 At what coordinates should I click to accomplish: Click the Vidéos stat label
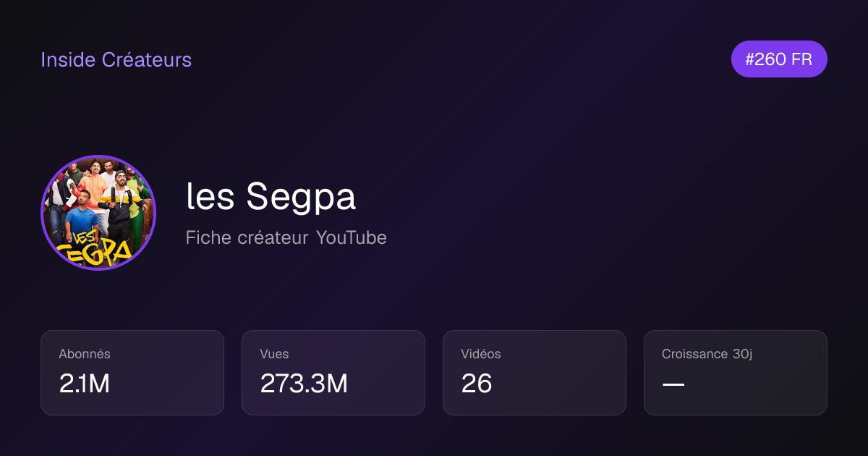tap(481, 354)
